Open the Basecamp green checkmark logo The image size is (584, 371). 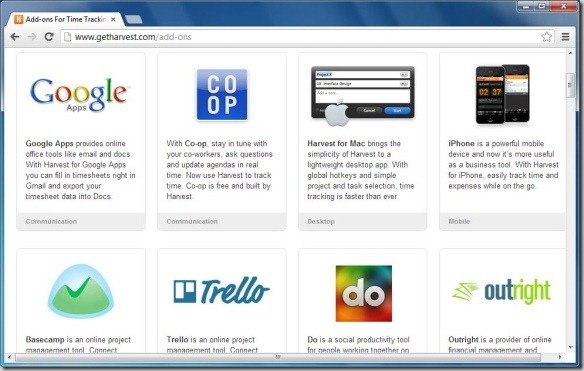tap(80, 291)
